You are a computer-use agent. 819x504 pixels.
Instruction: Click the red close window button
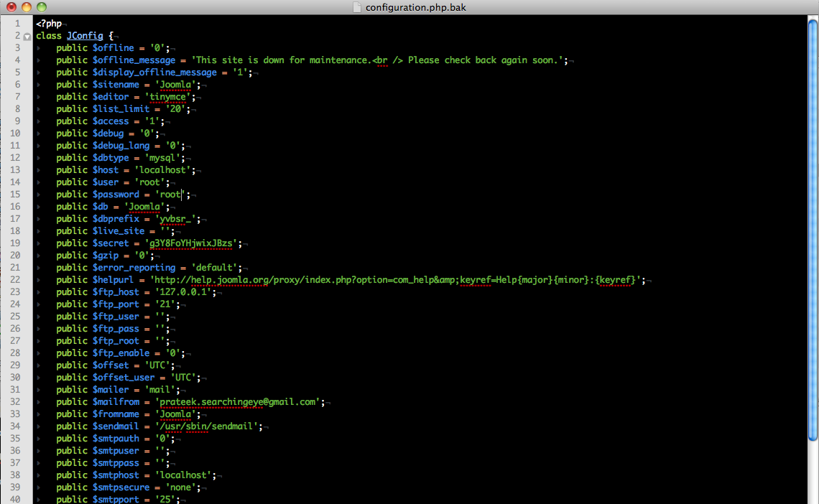[x=11, y=6]
